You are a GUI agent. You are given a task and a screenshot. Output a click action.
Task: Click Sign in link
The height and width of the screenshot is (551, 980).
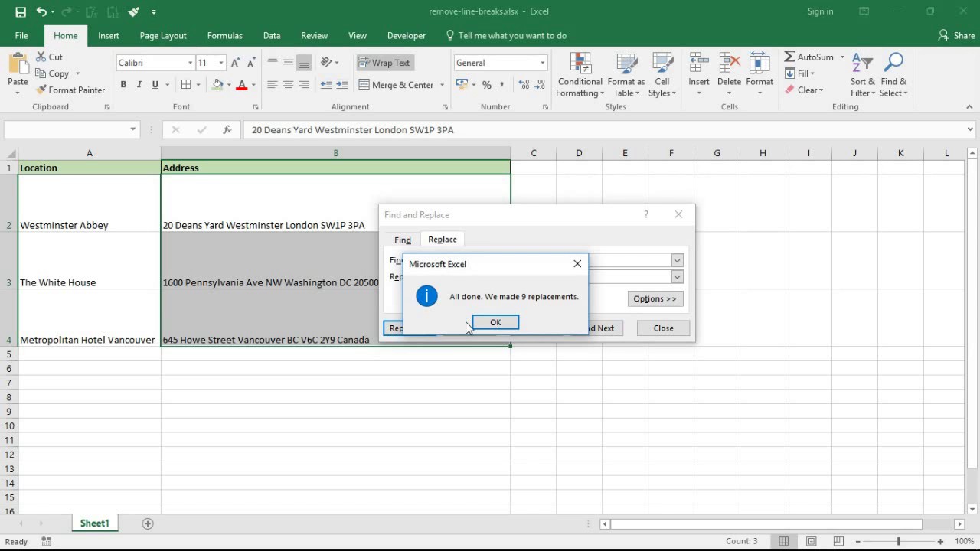click(820, 11)
